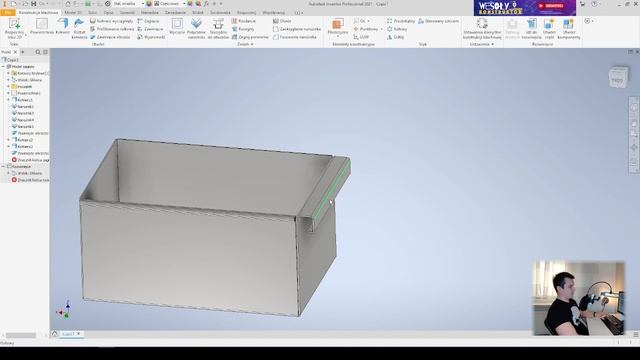Screen dimensions: 640x360
Task: Open the orange File menu tab
Action: tap(7, 13)
